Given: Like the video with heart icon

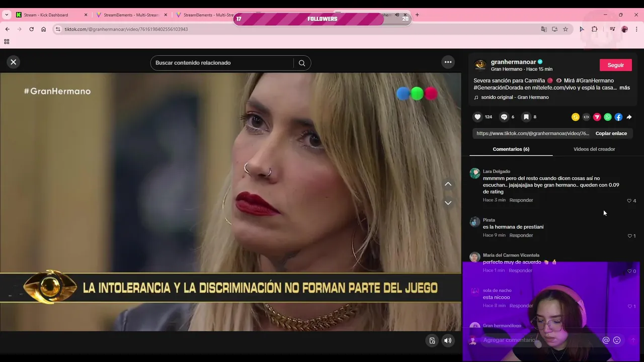Looking at the screenshot, I should click(x=477, y=117).
